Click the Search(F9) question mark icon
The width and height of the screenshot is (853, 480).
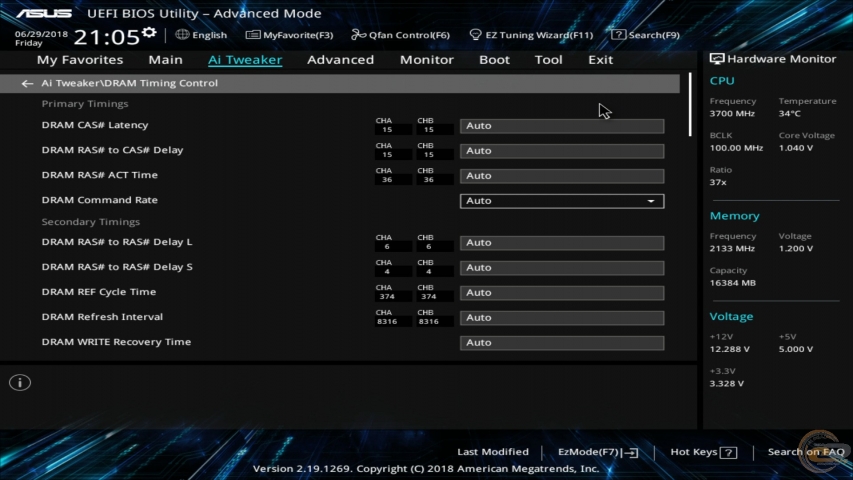click(618, 35)
